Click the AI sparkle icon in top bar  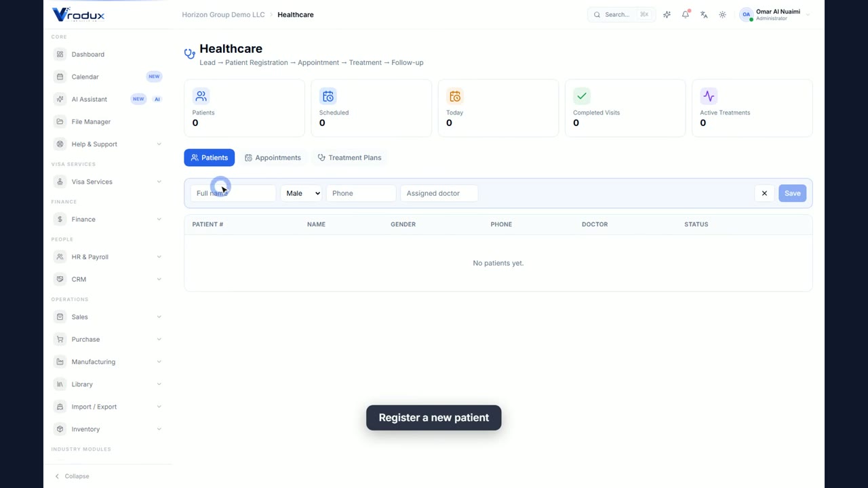click(667, 14)
